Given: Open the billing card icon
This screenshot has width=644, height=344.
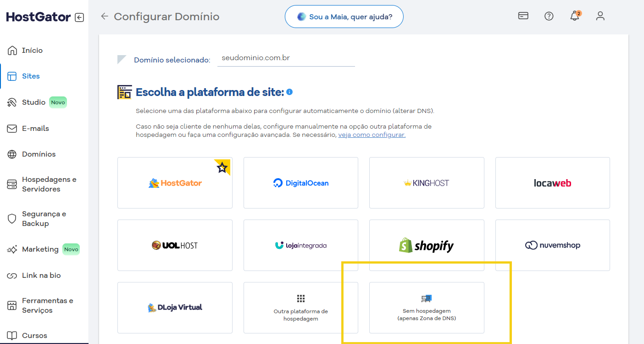Looking at the screenshot, I should click(523, 16).
